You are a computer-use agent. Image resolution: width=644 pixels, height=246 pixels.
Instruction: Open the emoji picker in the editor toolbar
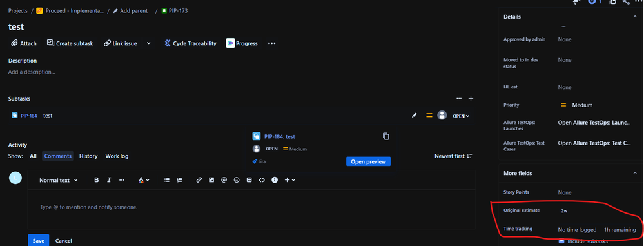pos(236,179)
